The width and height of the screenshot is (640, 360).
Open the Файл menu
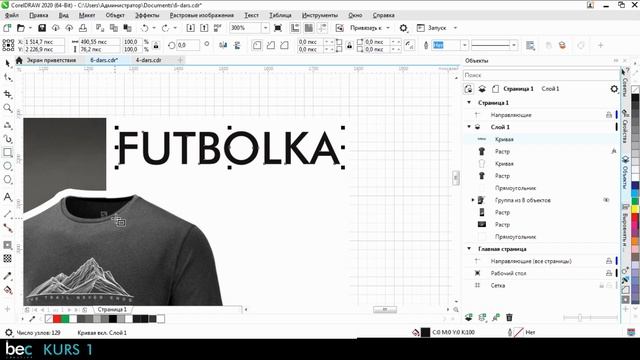[x=12, y=15]
